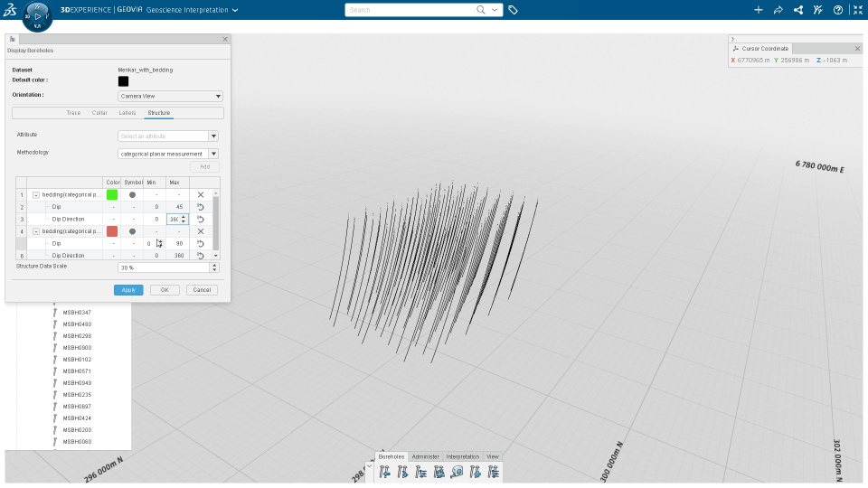Viewport: 868px width, 488px height.
Task: Click the last borehole filter icon
Action: tap(494, 472)
